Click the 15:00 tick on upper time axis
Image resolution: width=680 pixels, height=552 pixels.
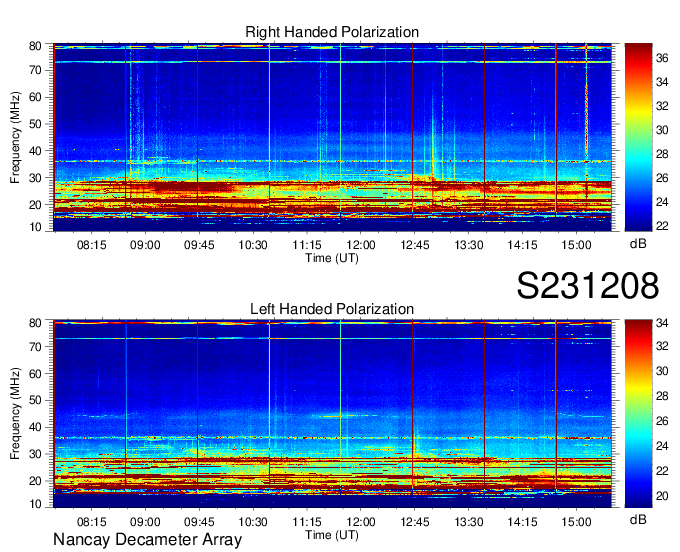576,245
